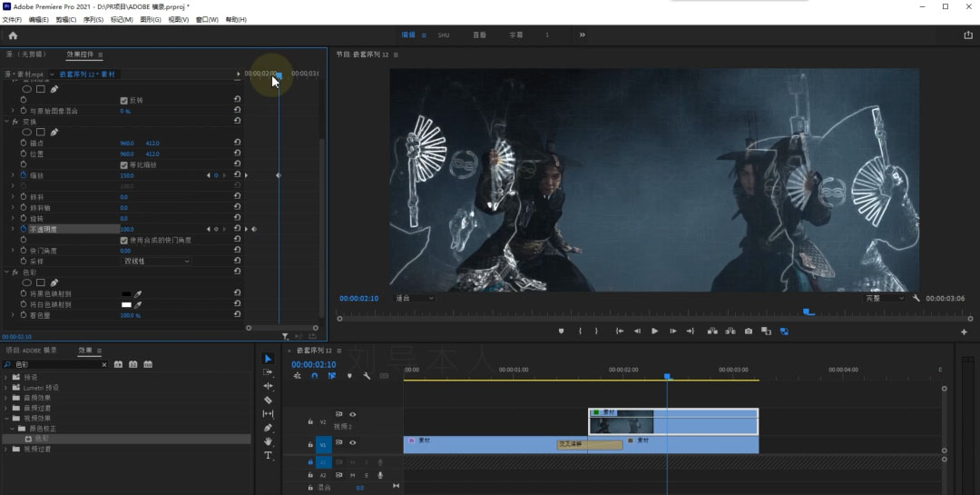Expand the 预设 folder
The height and width of the screenshot is (495, 980).
click(6, 377)
